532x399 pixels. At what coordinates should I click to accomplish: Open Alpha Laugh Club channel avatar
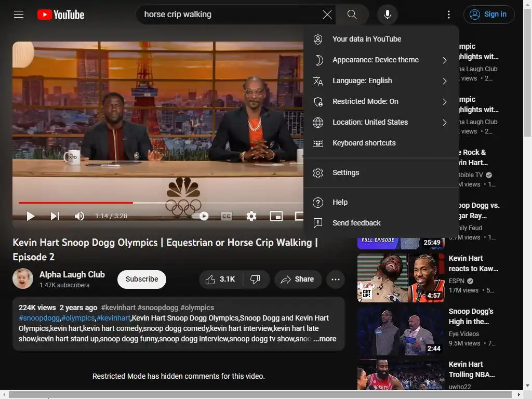coord(23,278)
